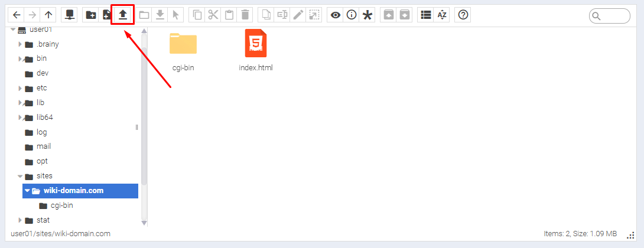Expand the bin folder arrow
This screenshot has width=644, height=248.
point(19,58)
